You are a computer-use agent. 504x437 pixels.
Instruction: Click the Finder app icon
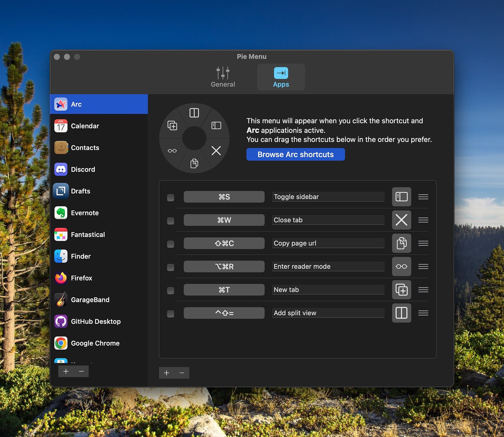coord(61,256)
